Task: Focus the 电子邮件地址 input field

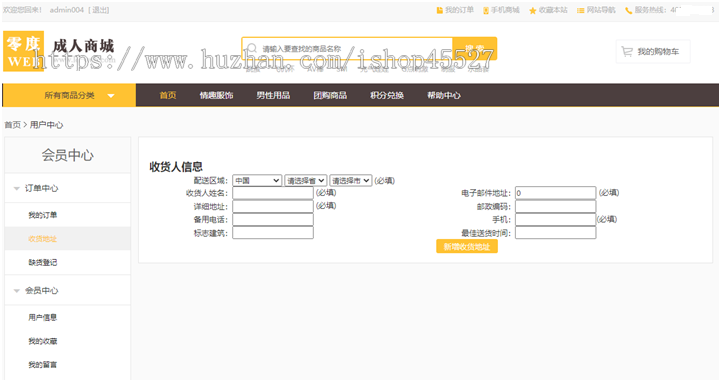Action: (555, 193)
